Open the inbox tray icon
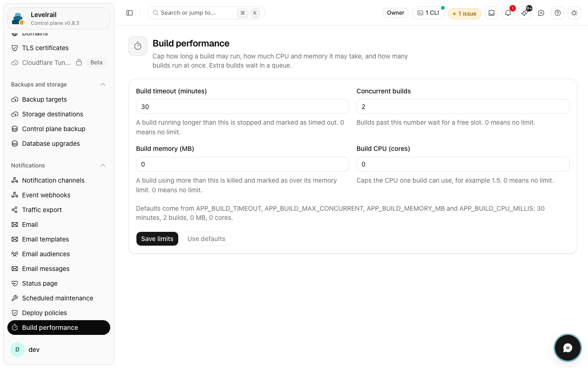This screenshot has height=368, width=588. point(492,13)
